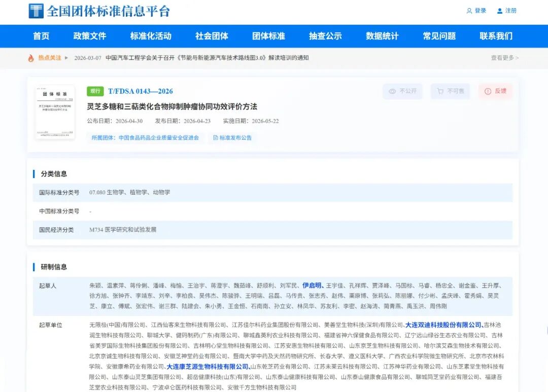548x392 pixels.
Task: Click the standard cover thumbnail
Action: pos(55,112)
